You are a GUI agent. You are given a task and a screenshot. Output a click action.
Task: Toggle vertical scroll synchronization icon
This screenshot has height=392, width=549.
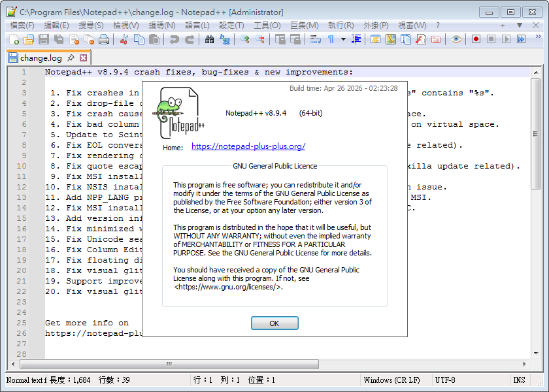[280, 39]
